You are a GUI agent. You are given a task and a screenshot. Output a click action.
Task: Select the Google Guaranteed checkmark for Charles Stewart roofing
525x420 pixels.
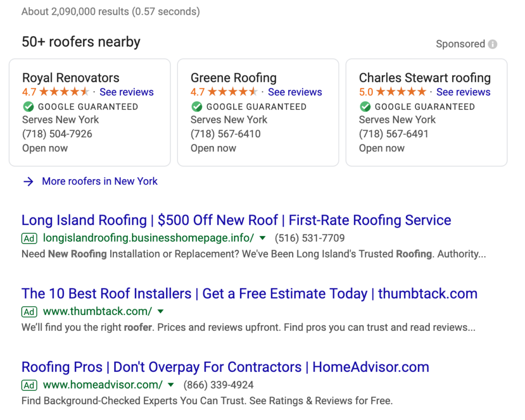(365, 107)
